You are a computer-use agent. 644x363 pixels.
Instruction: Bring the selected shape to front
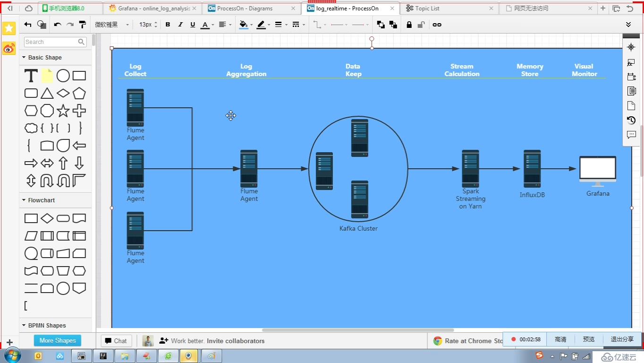[x=381, y=25]
